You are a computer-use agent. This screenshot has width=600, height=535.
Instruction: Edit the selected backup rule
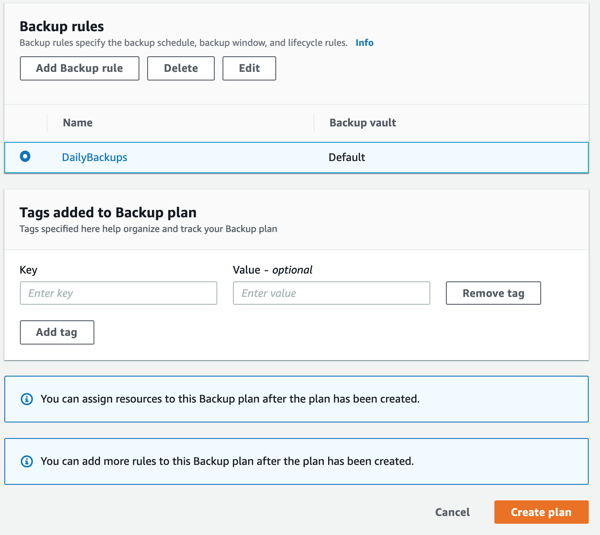[x=249, y=68]
